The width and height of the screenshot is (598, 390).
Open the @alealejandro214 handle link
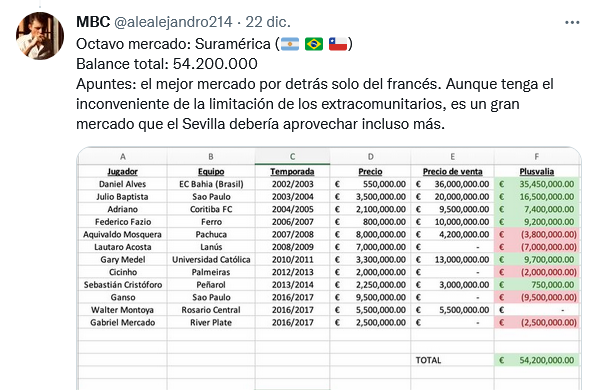(173, 22)
